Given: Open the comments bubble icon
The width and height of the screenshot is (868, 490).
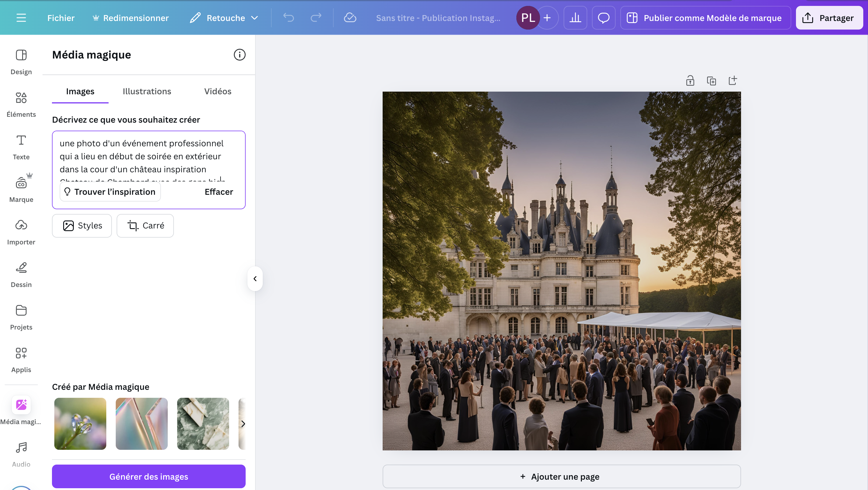Looking at the screenshot, I should (603, 18).
